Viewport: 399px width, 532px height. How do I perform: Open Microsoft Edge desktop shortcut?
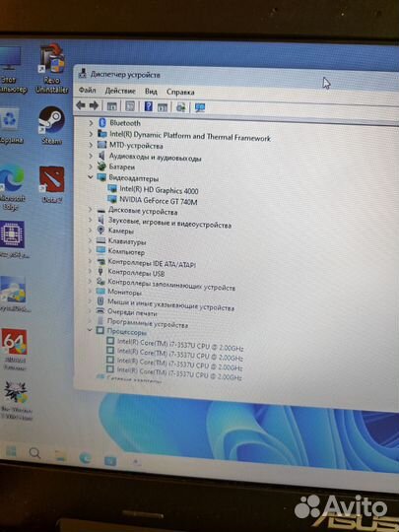[x=12, y=187]
